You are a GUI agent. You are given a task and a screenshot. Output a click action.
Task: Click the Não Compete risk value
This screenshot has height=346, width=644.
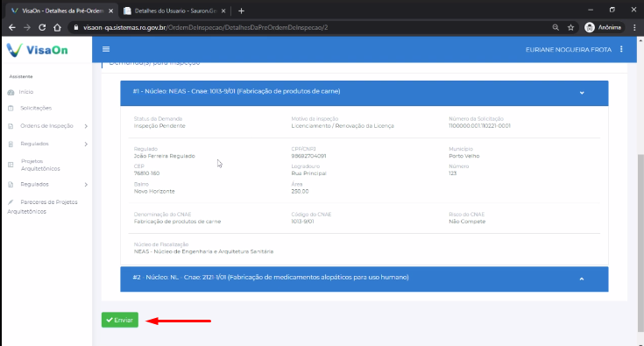point(467,222)
